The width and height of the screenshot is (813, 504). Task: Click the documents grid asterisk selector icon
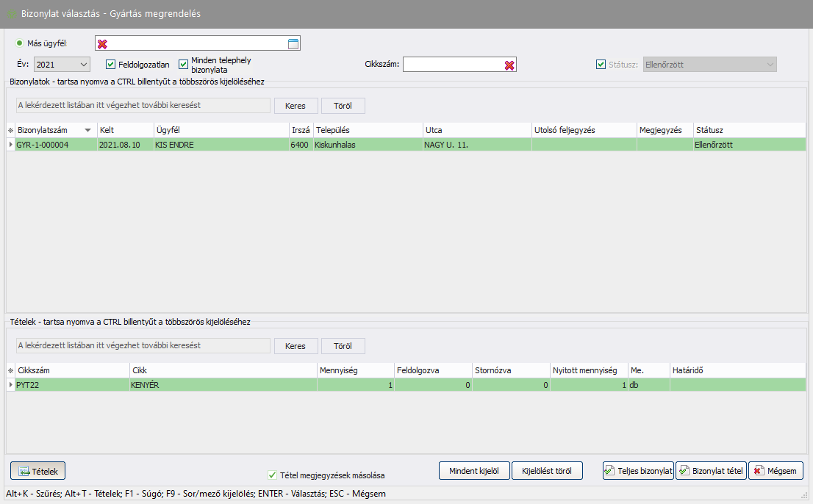[10, 130]
